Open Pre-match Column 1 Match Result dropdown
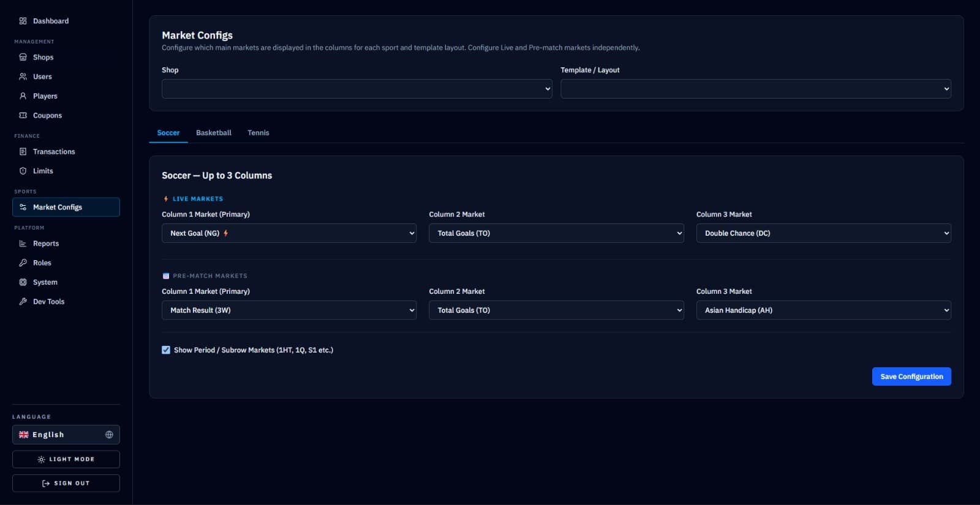Image resolution: width=980 pixels, height=505 pixels. (x=289, y=310)
